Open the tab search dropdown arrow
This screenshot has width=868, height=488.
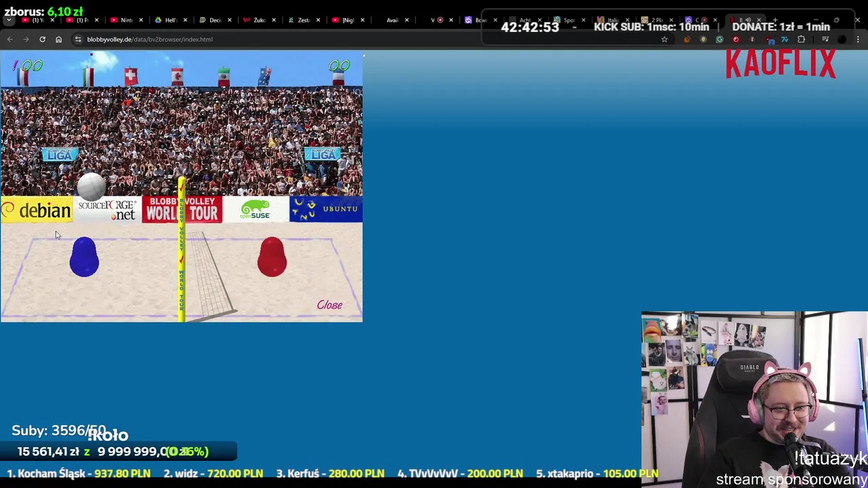(8, 20)
